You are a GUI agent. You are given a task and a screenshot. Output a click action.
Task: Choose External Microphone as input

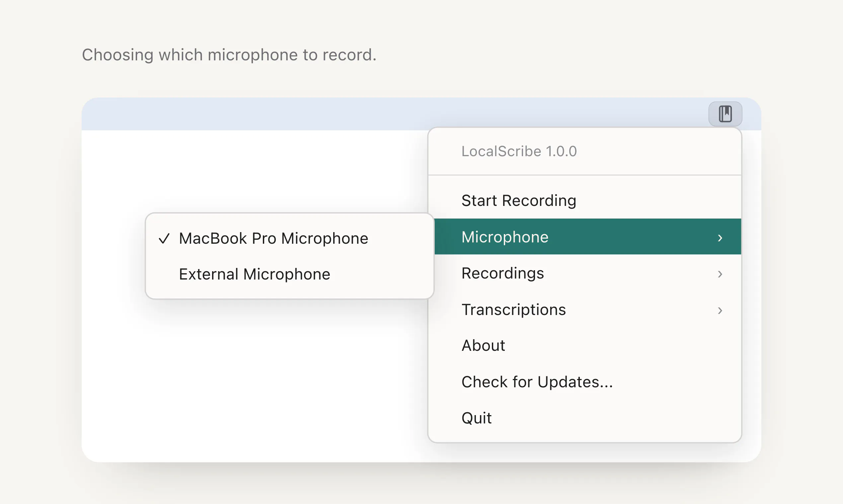[x=290, y=274]
